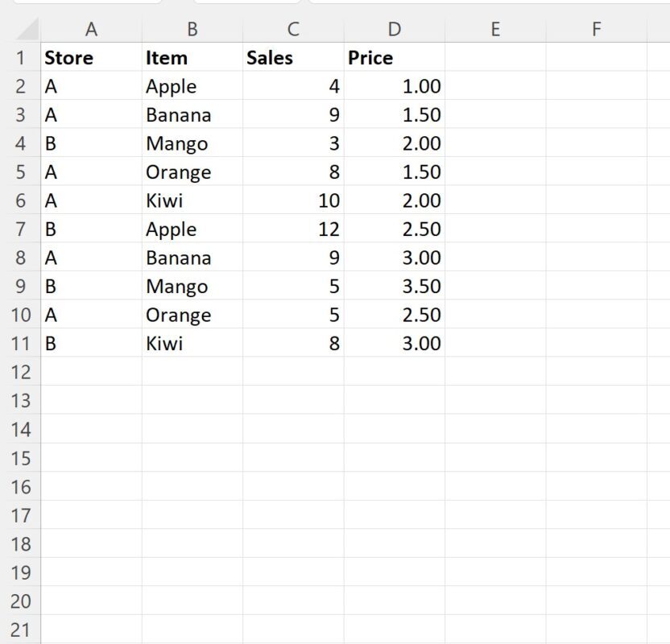Select row header 1

pos(19,57)
